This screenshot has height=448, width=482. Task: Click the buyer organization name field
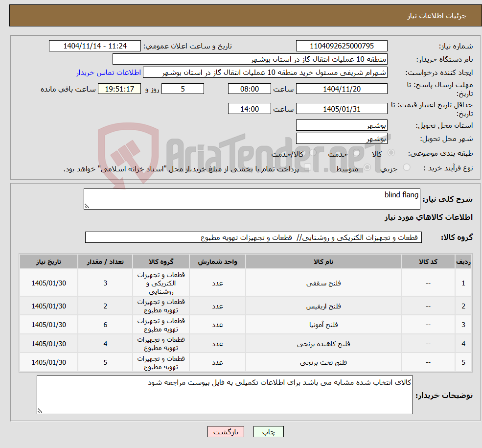click(x=250, y=59)
